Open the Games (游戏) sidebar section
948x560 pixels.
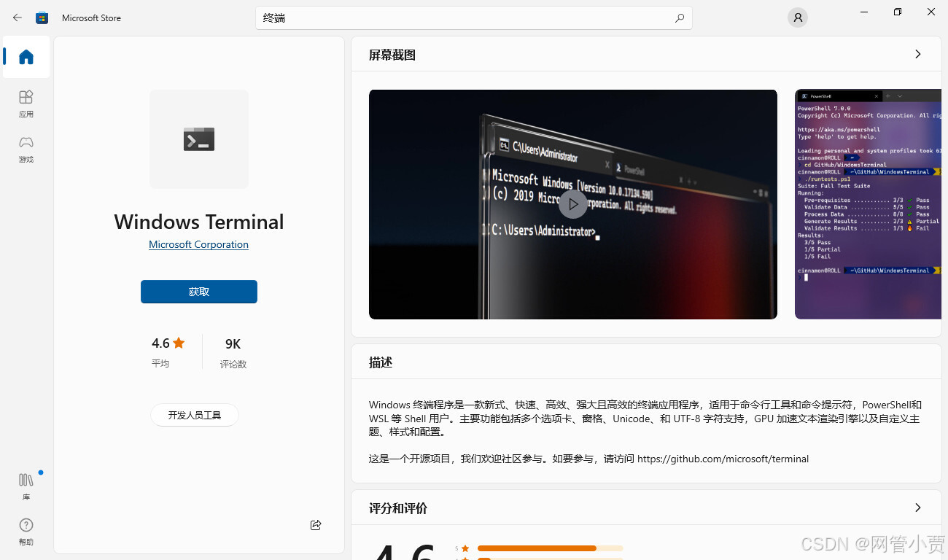[26, 149]
